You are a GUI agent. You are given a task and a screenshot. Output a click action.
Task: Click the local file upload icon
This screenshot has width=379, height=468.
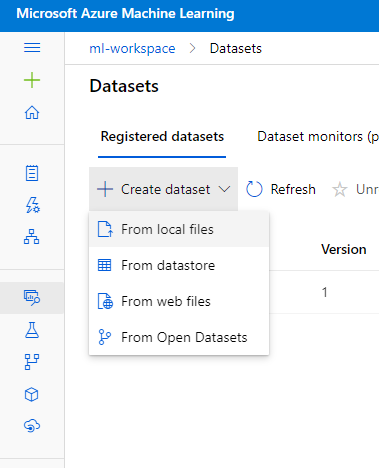point(105,229)
